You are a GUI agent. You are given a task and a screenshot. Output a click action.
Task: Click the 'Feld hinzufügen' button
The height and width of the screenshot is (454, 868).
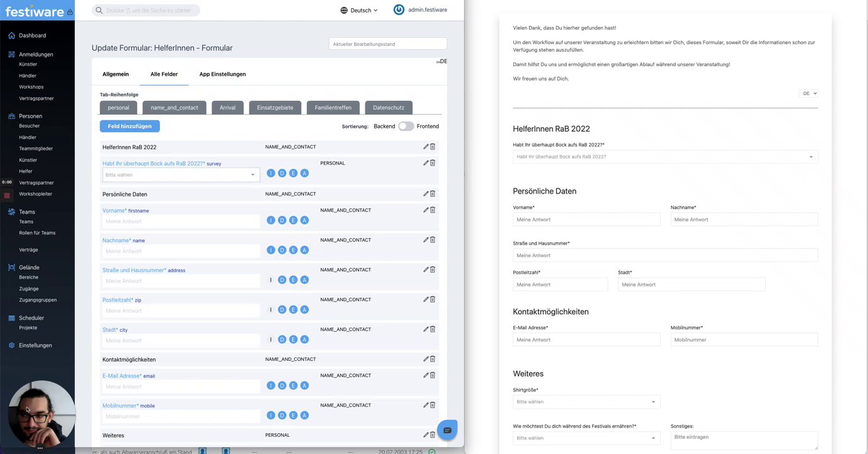pyautogui.click(x=130, y=126)
